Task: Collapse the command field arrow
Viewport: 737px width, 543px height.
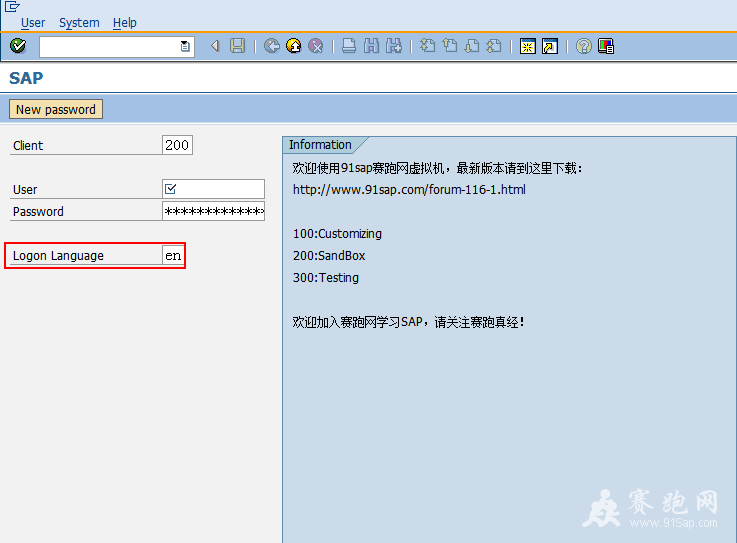Action: click(215, 46)
